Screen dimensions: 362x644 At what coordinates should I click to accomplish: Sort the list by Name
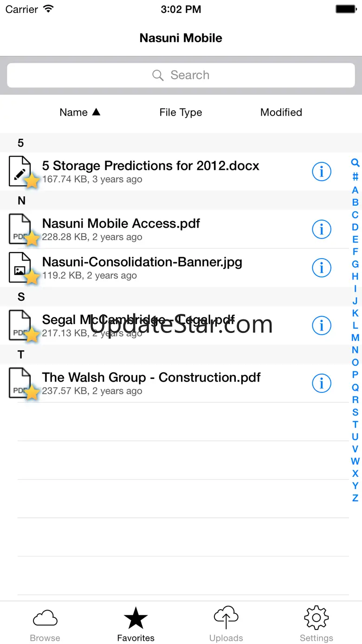click(80, 112)
